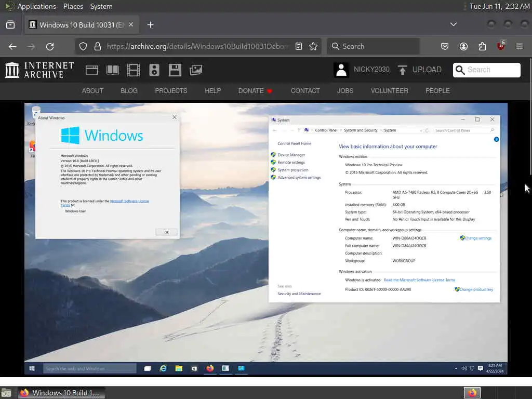Screen dimensions: 532x399
Task: Click the HELP navigation link
Action: [x=212, y=90]
